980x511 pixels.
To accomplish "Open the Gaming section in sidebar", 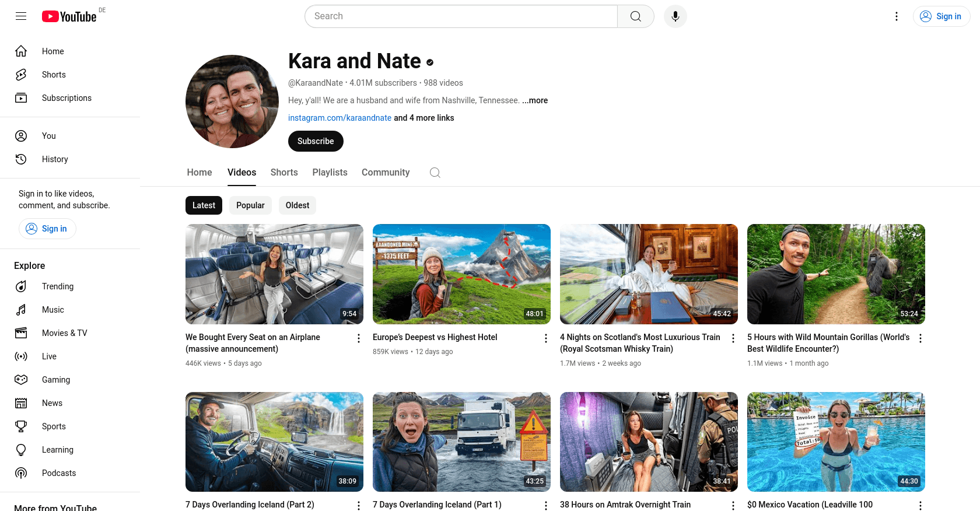I will pyautogui.click(x=55, y=380).
